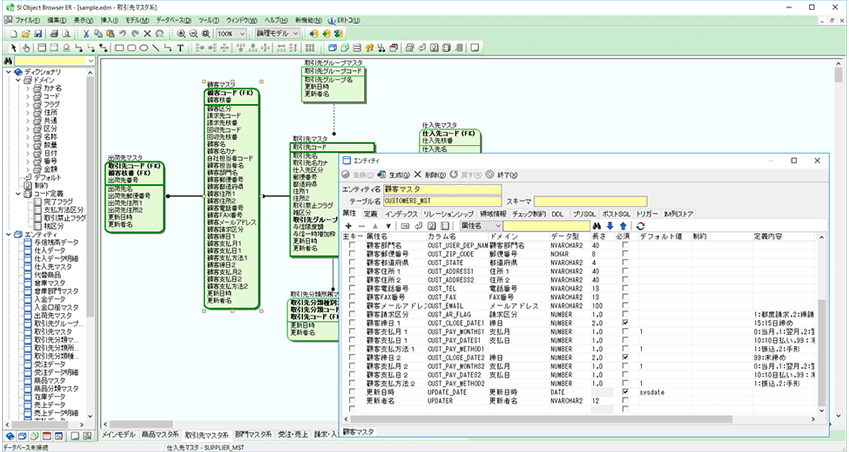849x452 pixels.
Task: Collapse the コード定義 tree node
Action: point(8,193)
